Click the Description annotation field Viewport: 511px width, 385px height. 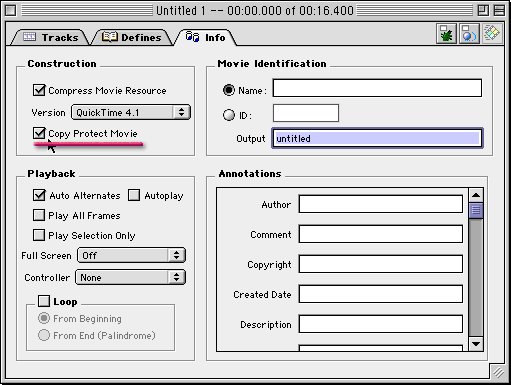(x=380, y=324)
